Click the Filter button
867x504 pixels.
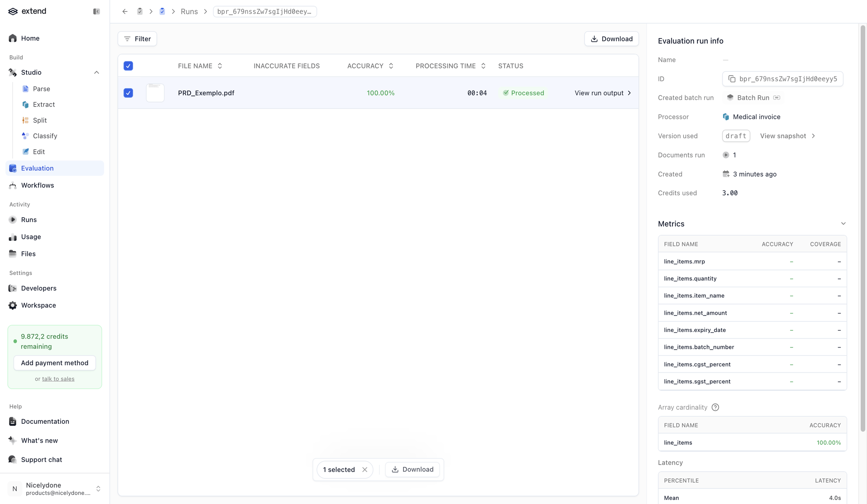(137, 39)
